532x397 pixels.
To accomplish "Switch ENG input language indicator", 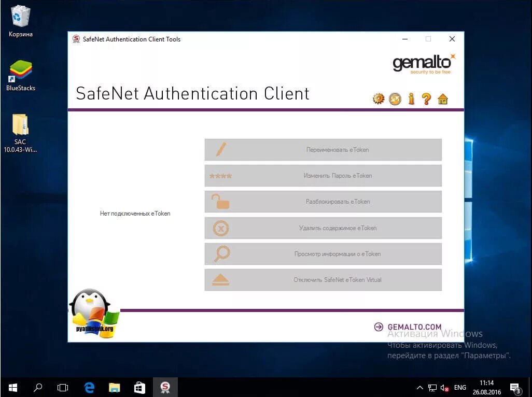I will 460,388.
